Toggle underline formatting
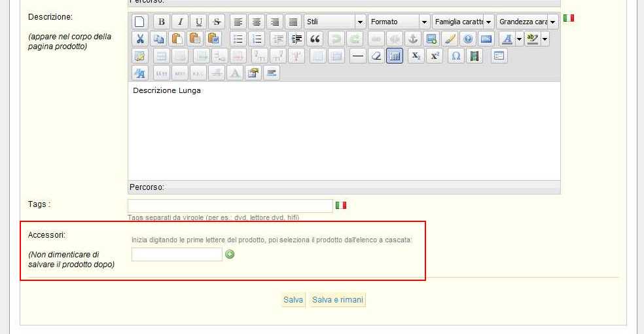 [x=198, y=22]
